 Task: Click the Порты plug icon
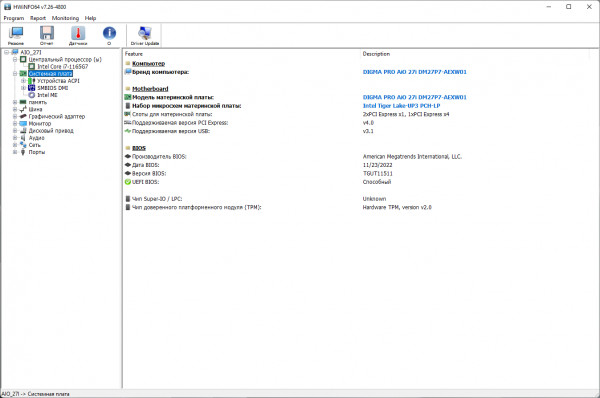pyautogui.click(x=23, y=152)
